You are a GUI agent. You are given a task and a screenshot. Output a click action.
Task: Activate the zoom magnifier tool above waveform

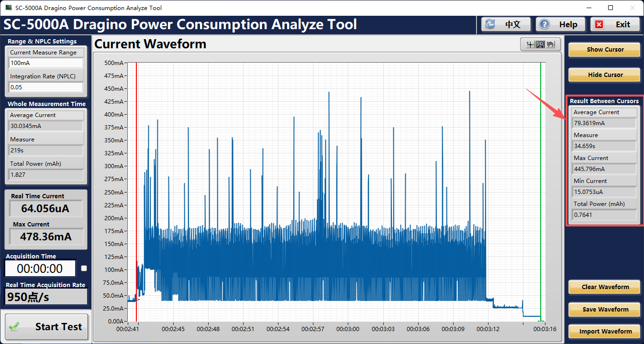click(540, 44)
